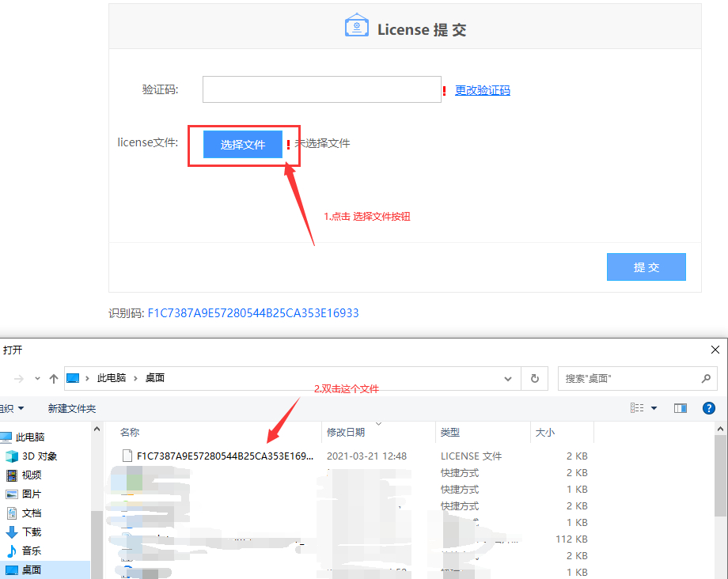This screenshot has height=579, width=728.
Task: Click the License badge icon above the title
Action: coord(357,24)
